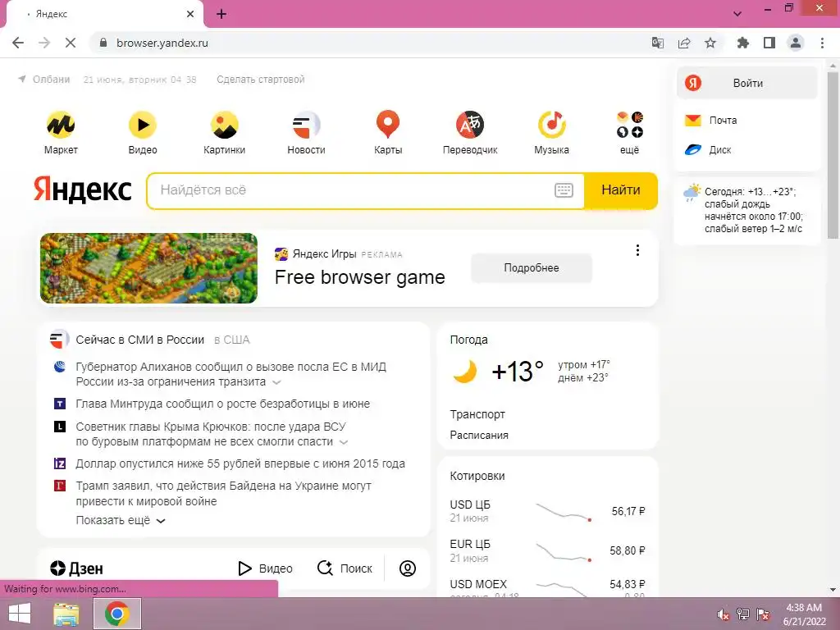Open the tab search dropdown arrow
Image resolution: width=840 pixels, height=630 pixels.
coord(737,13)
